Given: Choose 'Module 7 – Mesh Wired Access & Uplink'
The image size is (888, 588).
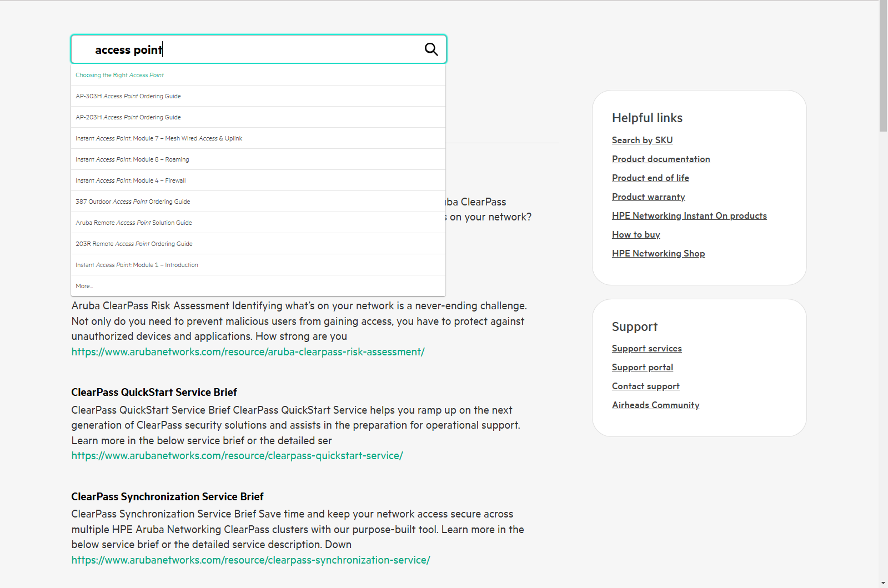Looking at the screenshot, I should pyautogui.click(x=258, y=138).
